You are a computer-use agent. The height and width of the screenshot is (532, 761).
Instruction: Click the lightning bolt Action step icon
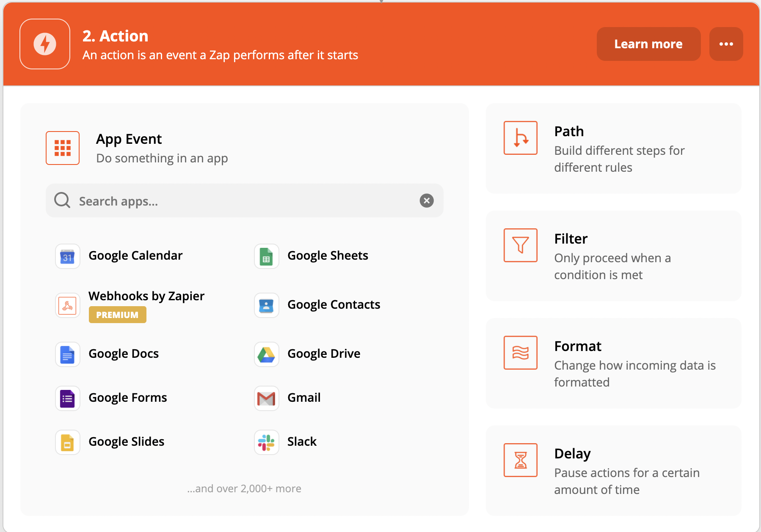45,44
